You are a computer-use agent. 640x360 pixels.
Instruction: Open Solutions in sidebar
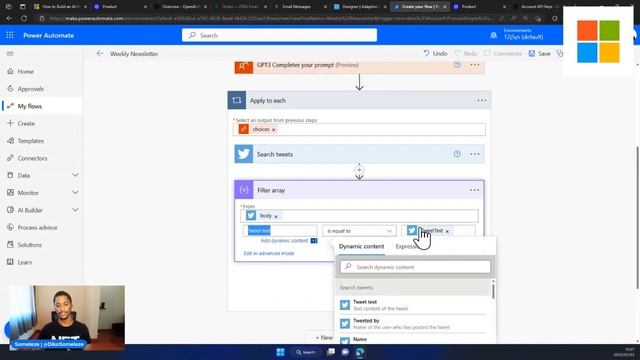pos(29,245)
